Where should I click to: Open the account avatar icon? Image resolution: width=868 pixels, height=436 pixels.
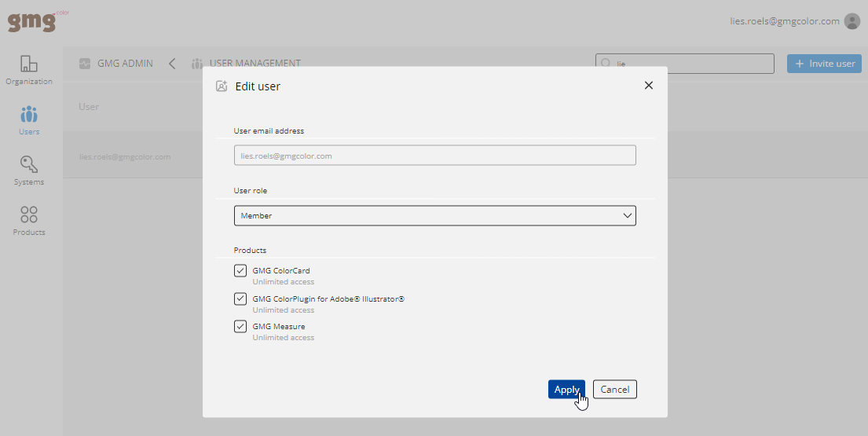click(x=852, y=21)
